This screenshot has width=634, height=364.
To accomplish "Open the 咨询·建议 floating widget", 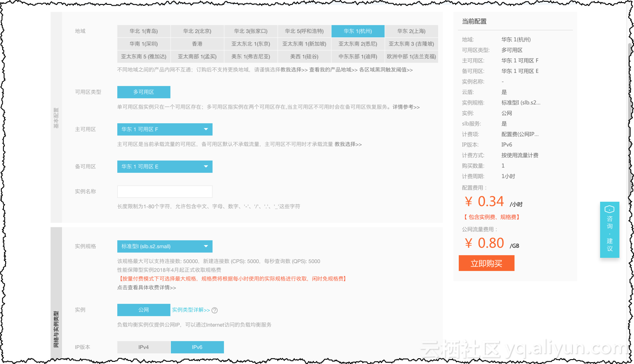I will tap(609, 230).
